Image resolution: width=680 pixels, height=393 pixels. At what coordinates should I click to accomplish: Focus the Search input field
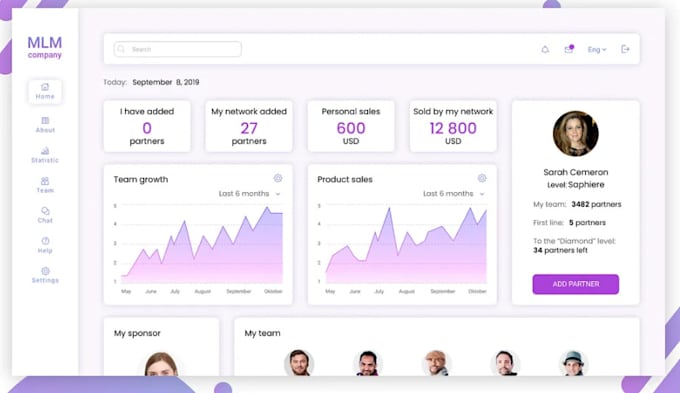177,49
